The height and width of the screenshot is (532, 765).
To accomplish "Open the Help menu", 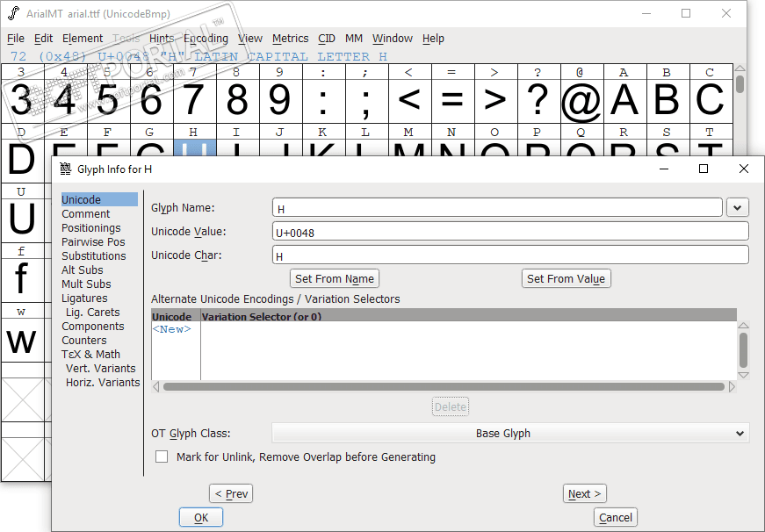I will click(x=433, y=39).
